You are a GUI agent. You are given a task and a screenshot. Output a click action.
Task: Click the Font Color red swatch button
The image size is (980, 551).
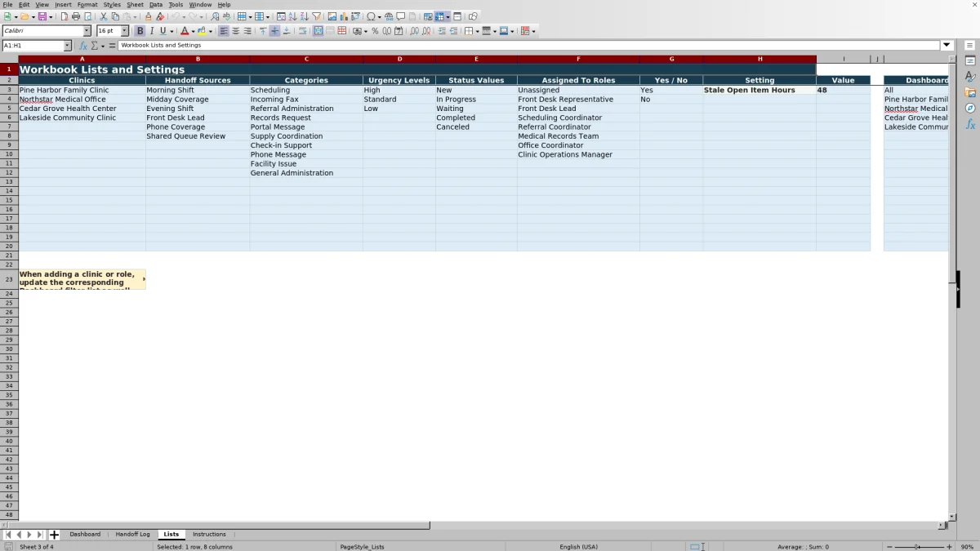[x=185, y=31]
